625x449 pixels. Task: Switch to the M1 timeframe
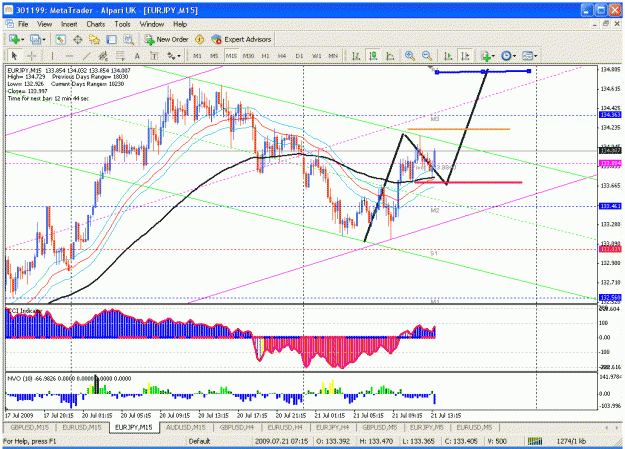point(197,56)
